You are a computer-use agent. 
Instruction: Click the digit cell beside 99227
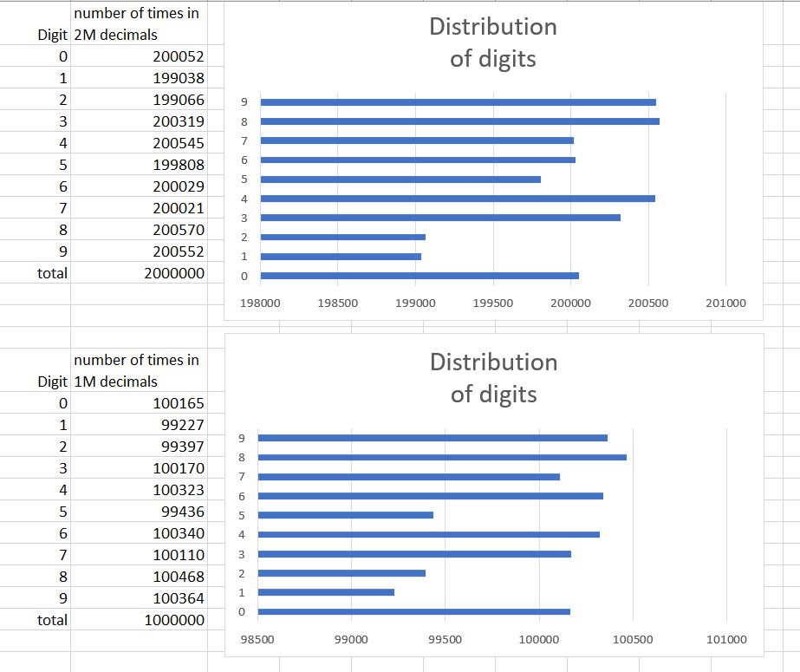pos(36,425)
